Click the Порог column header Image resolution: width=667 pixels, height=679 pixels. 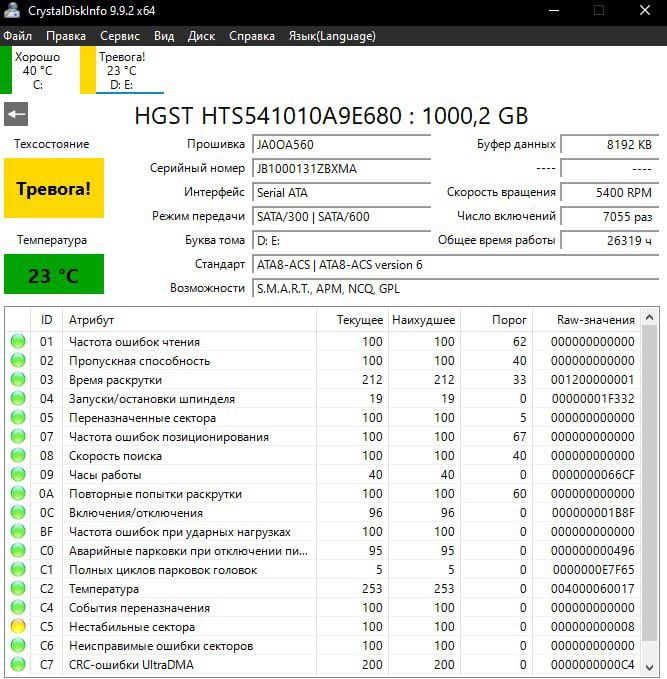pyautogui.click(x=496, y=320)
